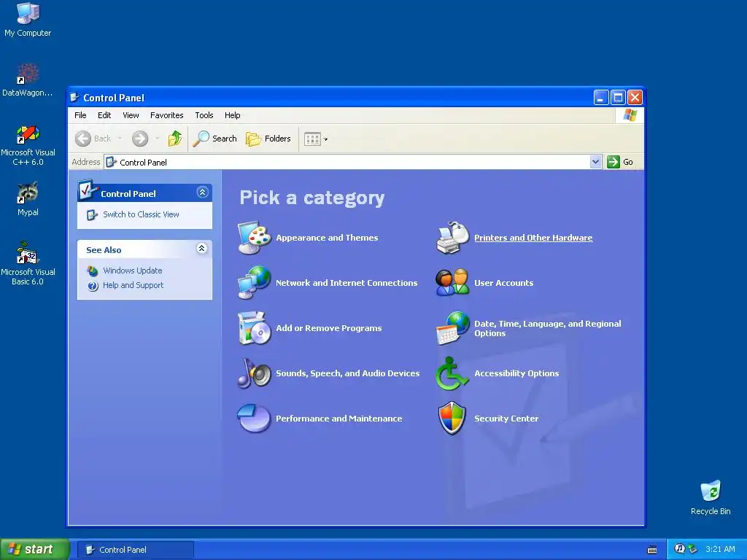Click Switch to Classic View link

tap(141, 214)
